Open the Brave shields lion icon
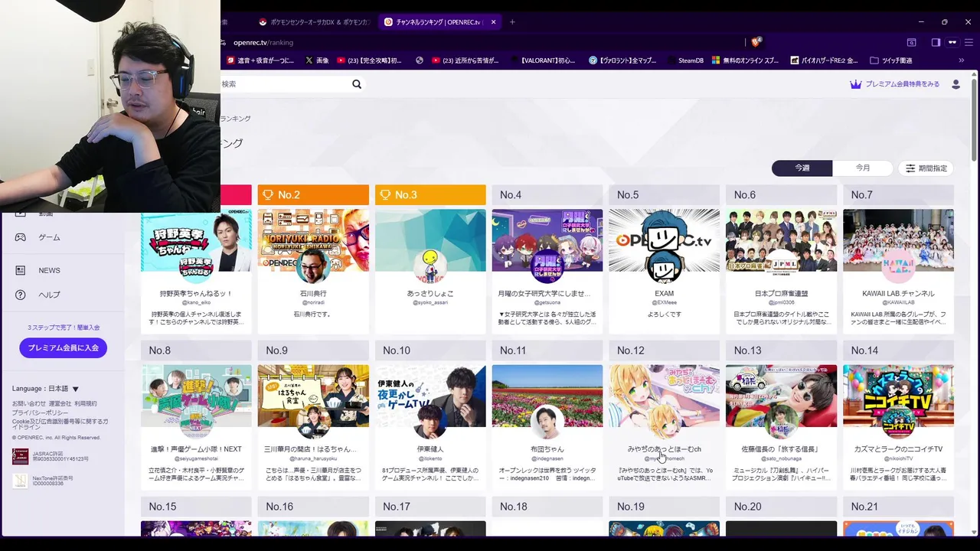980x551 pixels. [756, 42]
